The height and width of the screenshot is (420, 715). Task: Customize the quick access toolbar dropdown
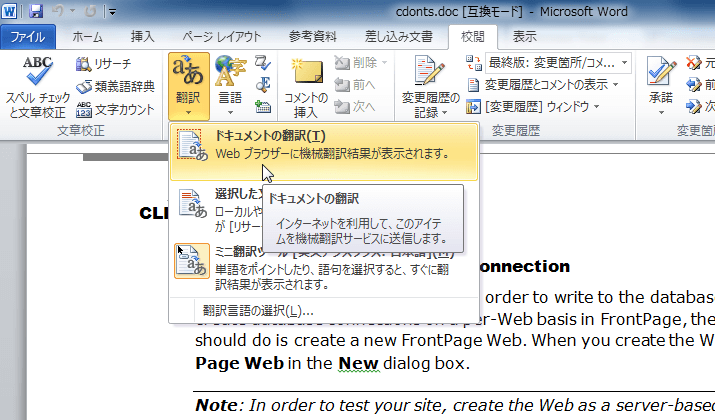tap(112, 12)
